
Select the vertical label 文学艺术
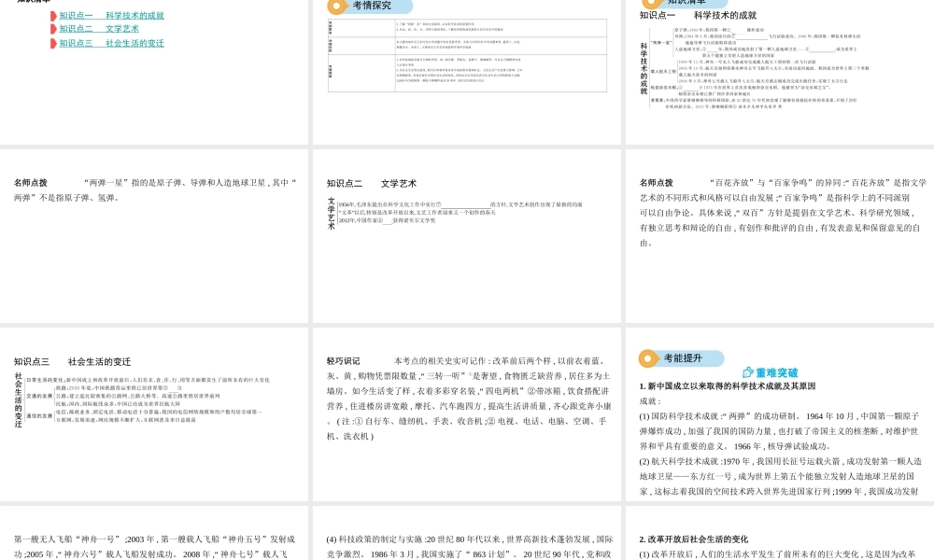pyautogui.click(x=332, y=214)
